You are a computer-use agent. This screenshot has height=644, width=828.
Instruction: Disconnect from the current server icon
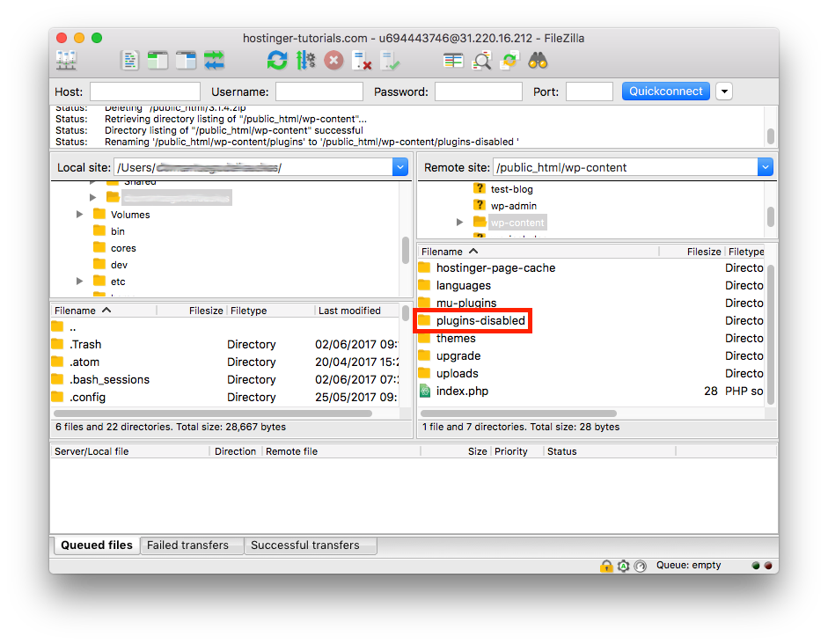click(362, 61)
